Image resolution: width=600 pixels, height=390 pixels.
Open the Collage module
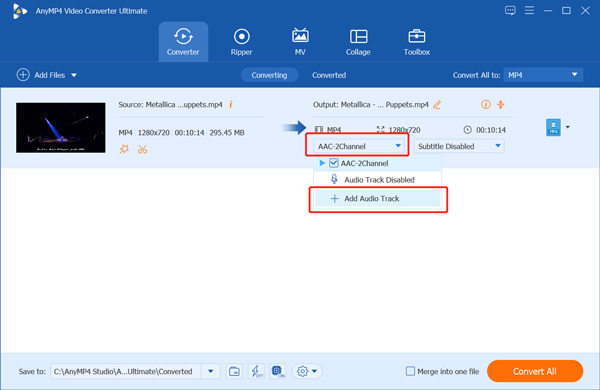click(358, 42)
